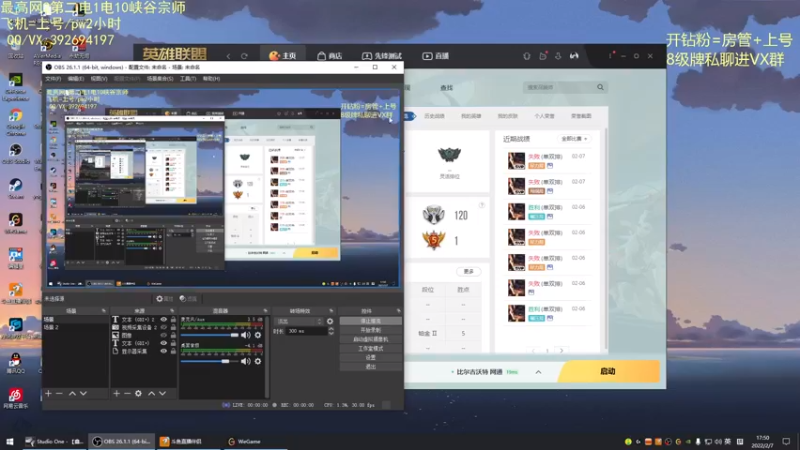Go back in WeGame navigation
The width and height of the screenshot is (800, 450).
tap(229, 56)
